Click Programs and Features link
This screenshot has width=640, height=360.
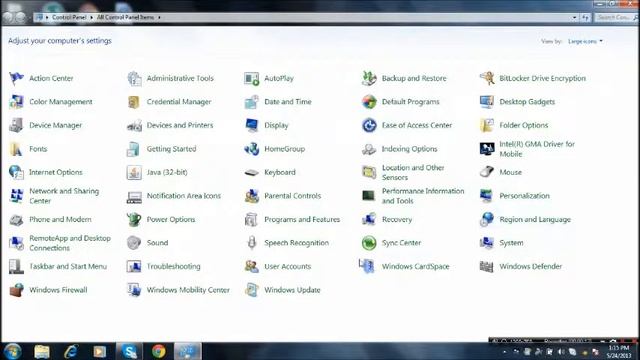(x=302, y=219)
